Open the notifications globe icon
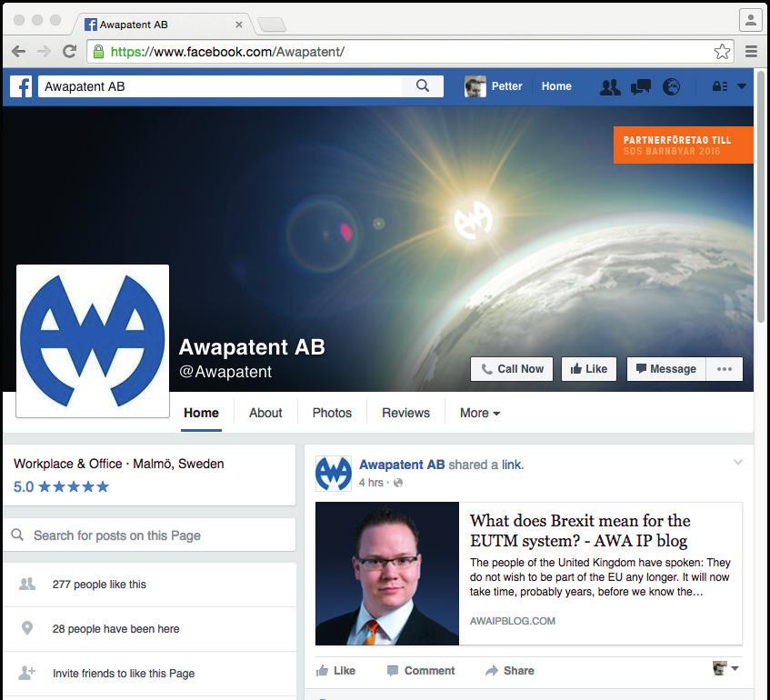The height and width of the screenshot is (700, 770). click(671, 87)
